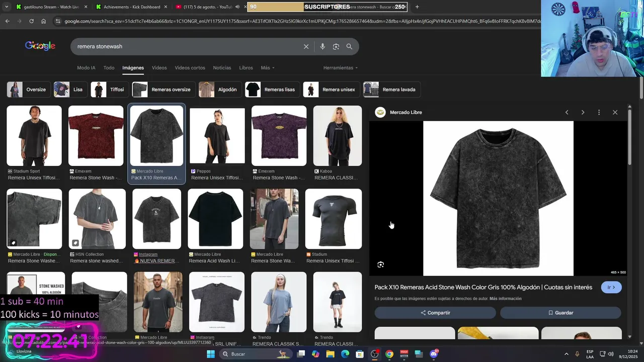
Task: Open the Kaboa Remera Classic thumbnail
Action: (x=338, y=136)
